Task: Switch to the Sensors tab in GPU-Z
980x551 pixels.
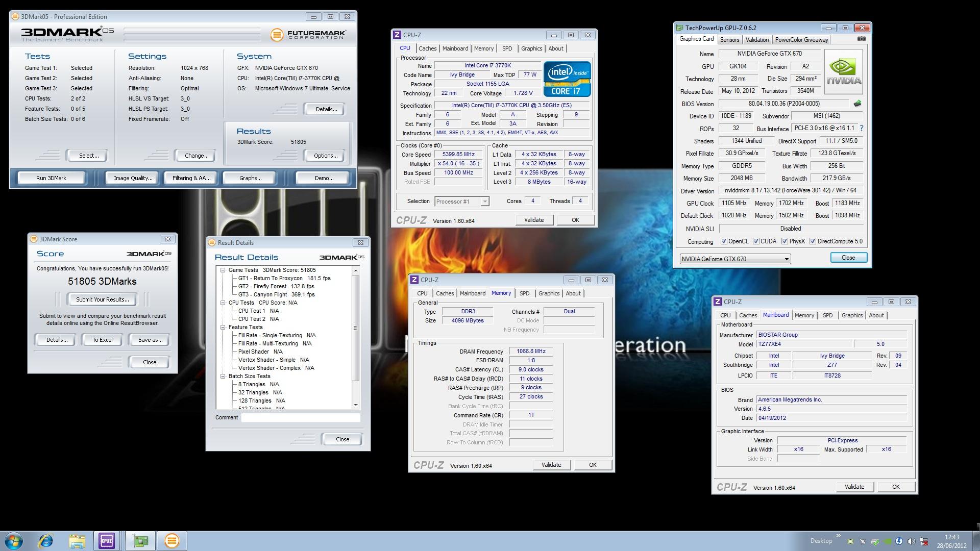Action: click(x=729, y=40)
